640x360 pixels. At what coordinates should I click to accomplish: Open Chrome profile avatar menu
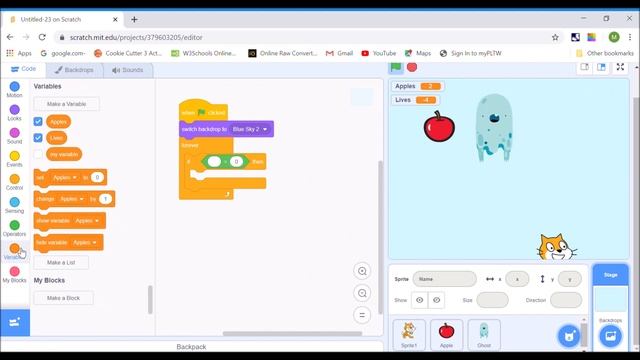[614, 37]
